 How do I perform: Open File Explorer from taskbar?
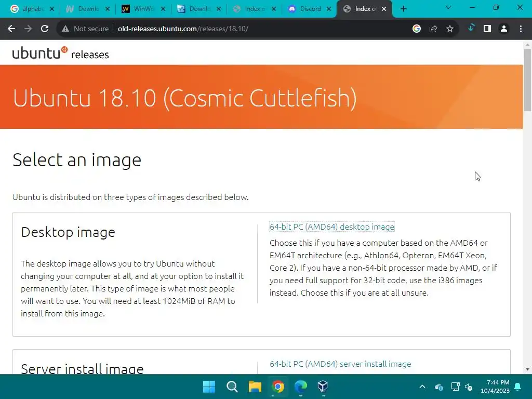(255, 387)
